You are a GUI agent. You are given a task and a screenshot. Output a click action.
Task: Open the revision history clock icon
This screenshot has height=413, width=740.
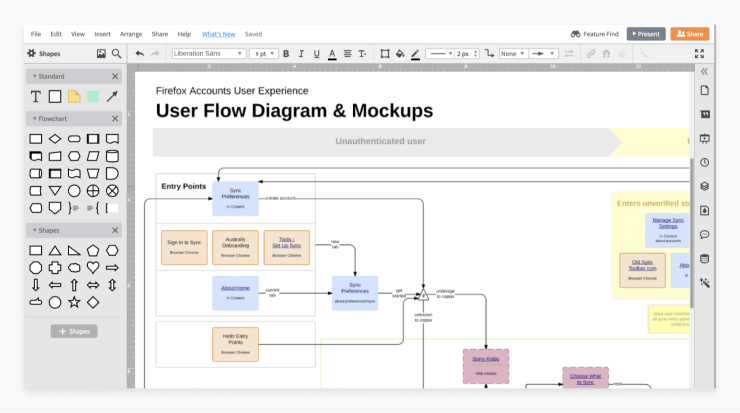tap(705, 162)
